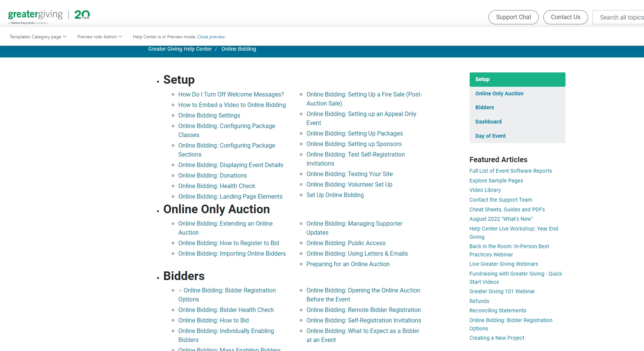Viewport: 644px width, 351px height.
Task: Open How to Register to Bid article
Action: click(x=229, y=243)
